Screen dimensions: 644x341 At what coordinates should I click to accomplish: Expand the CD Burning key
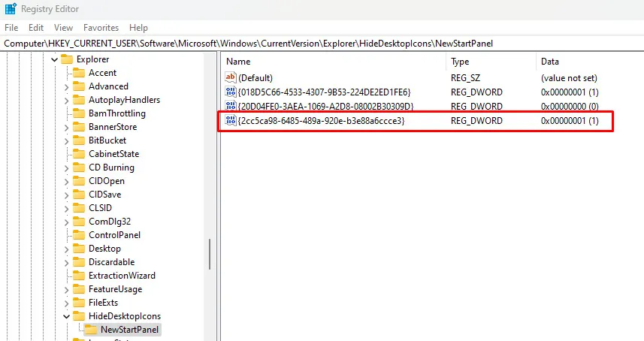pos(67,168)
